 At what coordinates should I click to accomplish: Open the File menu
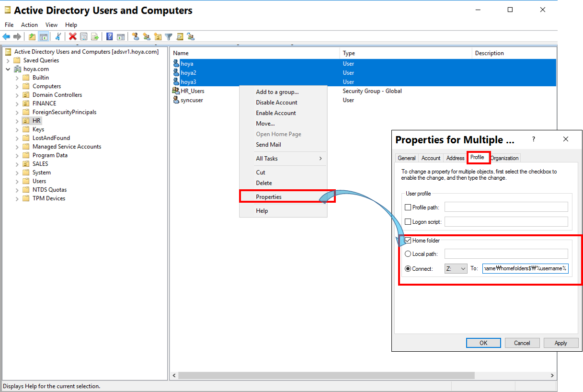pyautogui.click(x=9, y=25)
